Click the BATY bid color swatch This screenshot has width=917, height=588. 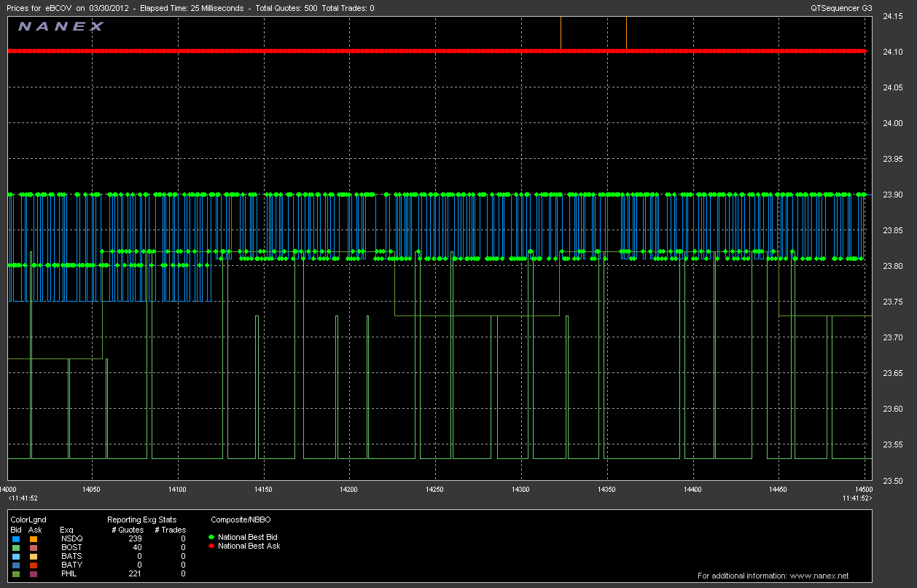click(15, 565)
